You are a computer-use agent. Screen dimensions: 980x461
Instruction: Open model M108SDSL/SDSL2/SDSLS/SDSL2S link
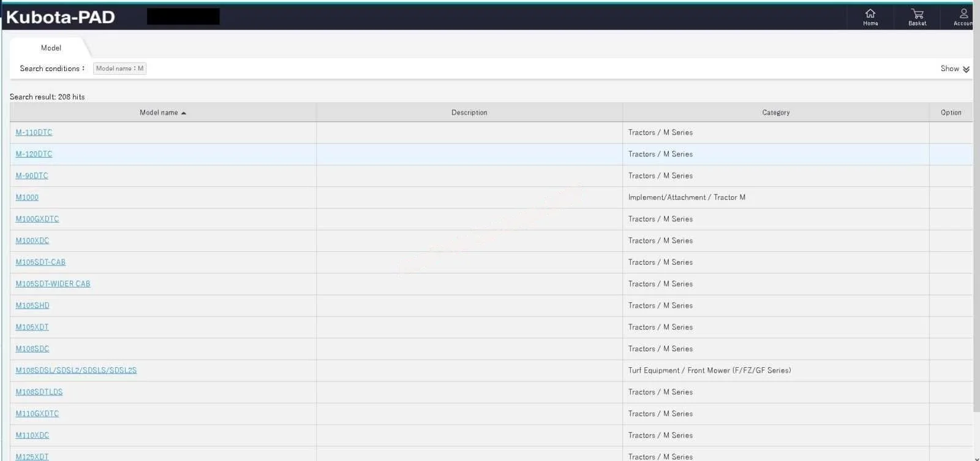click(x=76, y=370)
